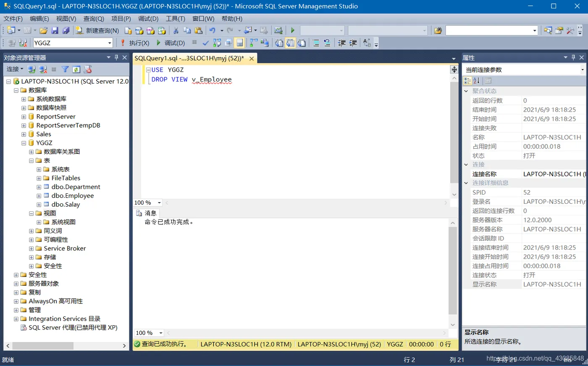588x366 pixels.
Task: Click the Alphabetical sort icon in Properties panel
Action: [476, 81]
